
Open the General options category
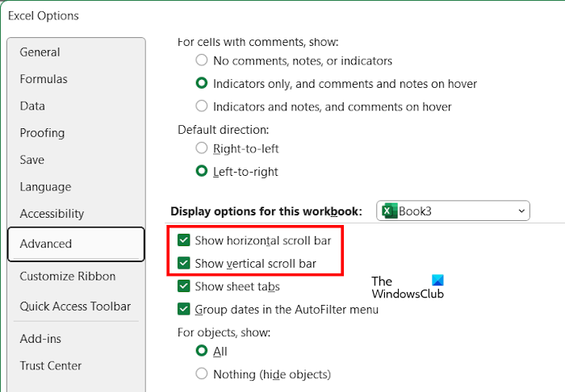coord(40,52)
